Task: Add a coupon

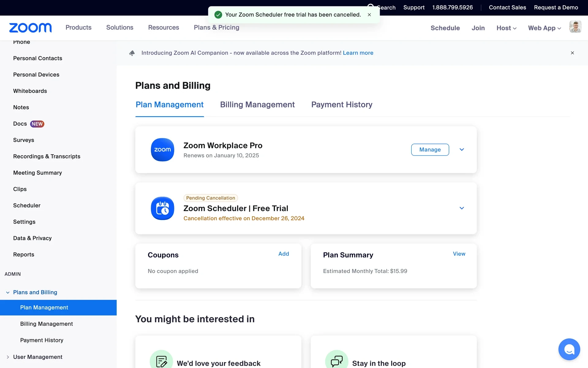Action: click(284, 254)
